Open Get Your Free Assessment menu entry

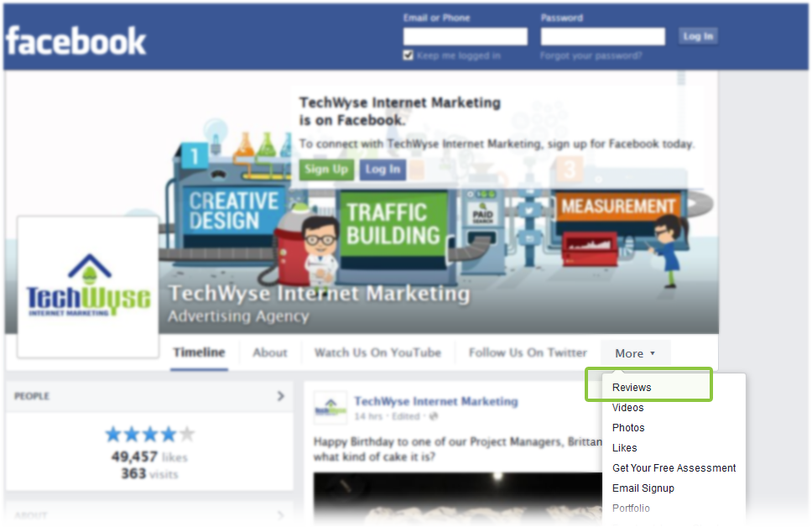point(674,468)
